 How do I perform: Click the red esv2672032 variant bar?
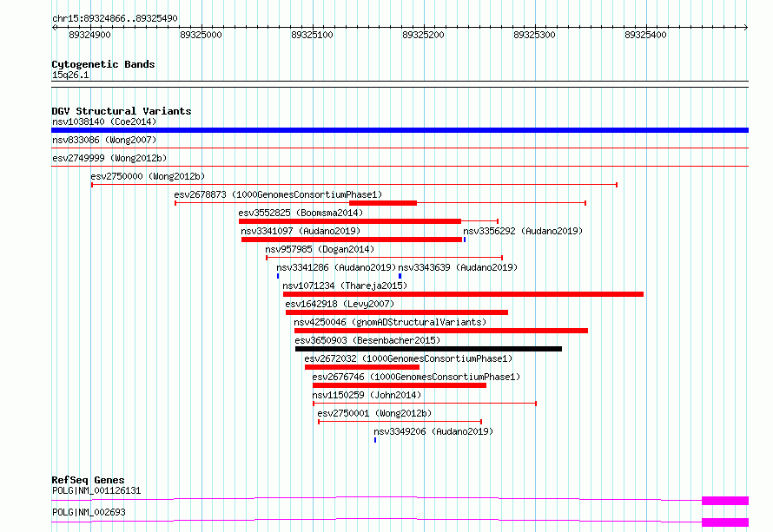coord(362,367)
